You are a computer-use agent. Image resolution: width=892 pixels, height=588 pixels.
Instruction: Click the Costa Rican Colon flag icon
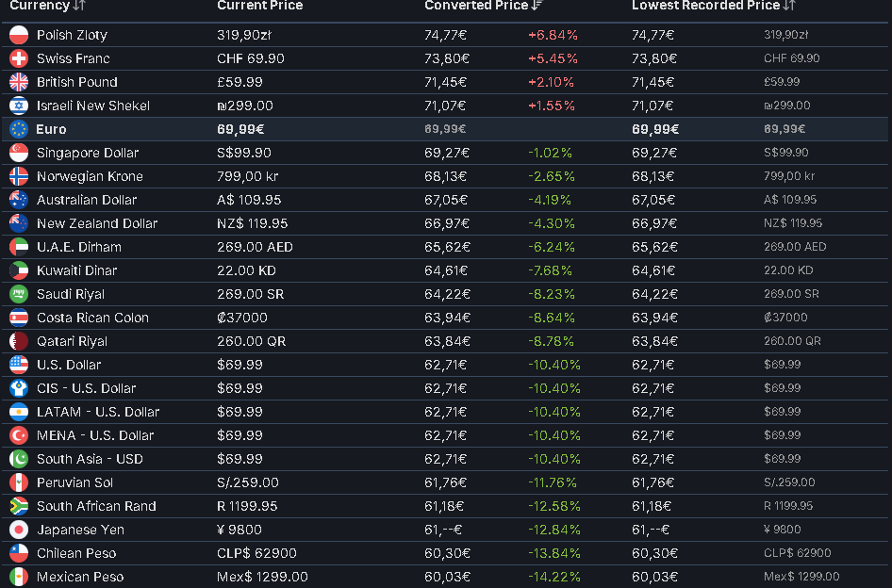19,318
